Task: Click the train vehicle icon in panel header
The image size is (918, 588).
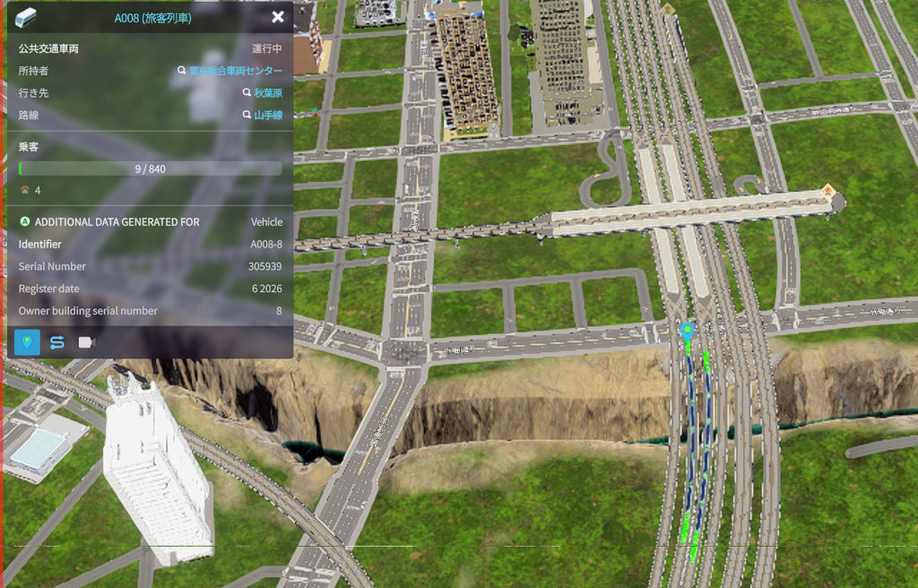Action: point(27,17)
